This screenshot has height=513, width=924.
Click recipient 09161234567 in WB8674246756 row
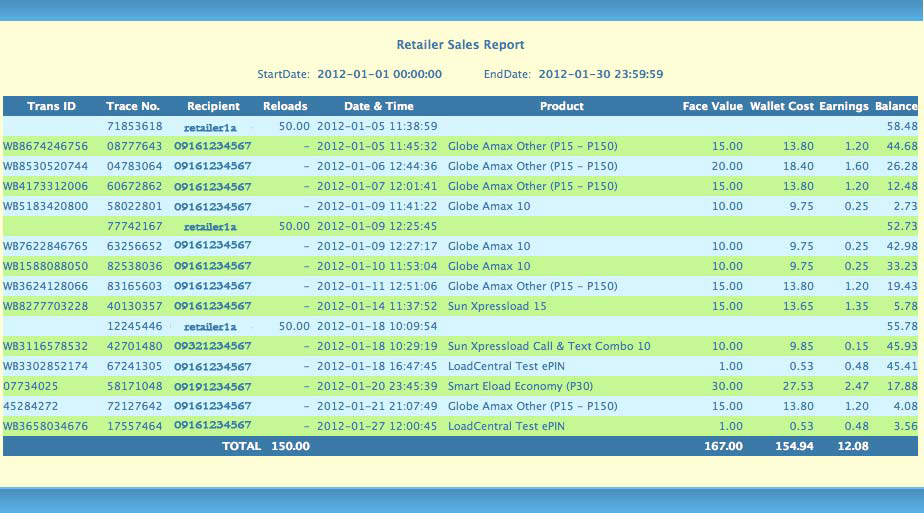click(213, 145)
